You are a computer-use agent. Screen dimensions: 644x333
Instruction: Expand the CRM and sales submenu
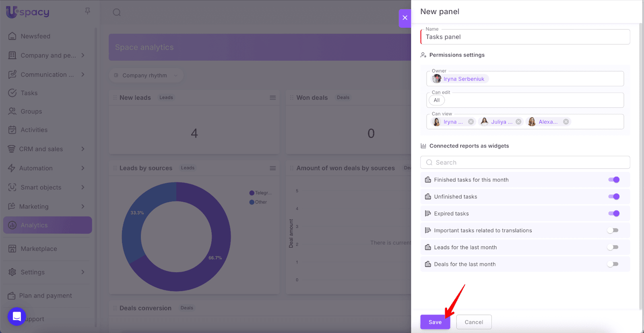coord(83,149)
